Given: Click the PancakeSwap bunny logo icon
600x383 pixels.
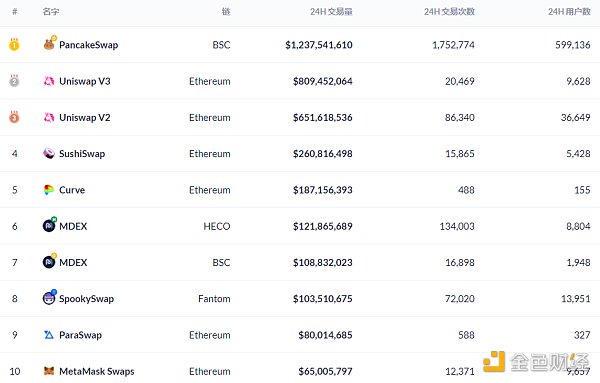Looking at the screenshot, I should click(49, 44).
